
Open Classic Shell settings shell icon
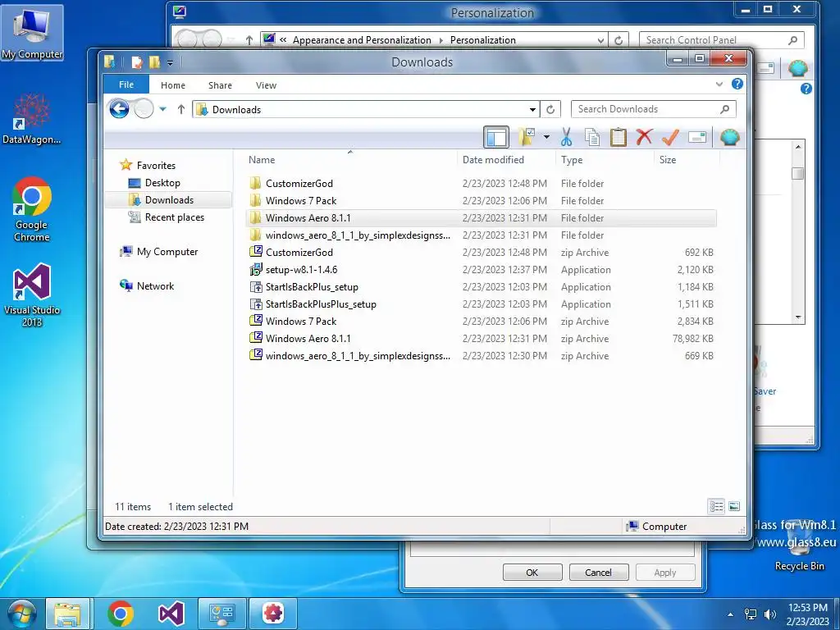(x=729, y=137)
